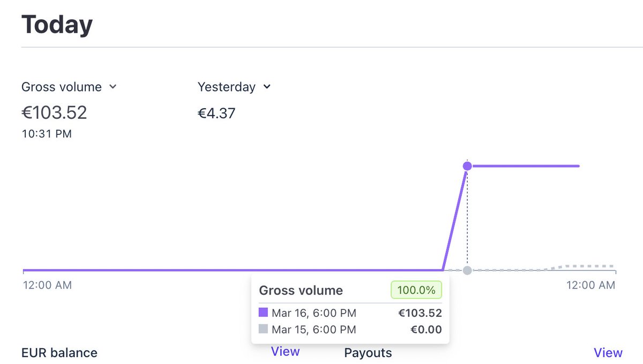Click the 10:31 PM timestamp
The width and height of the screenshot is (643, 364).
point(47,134)
